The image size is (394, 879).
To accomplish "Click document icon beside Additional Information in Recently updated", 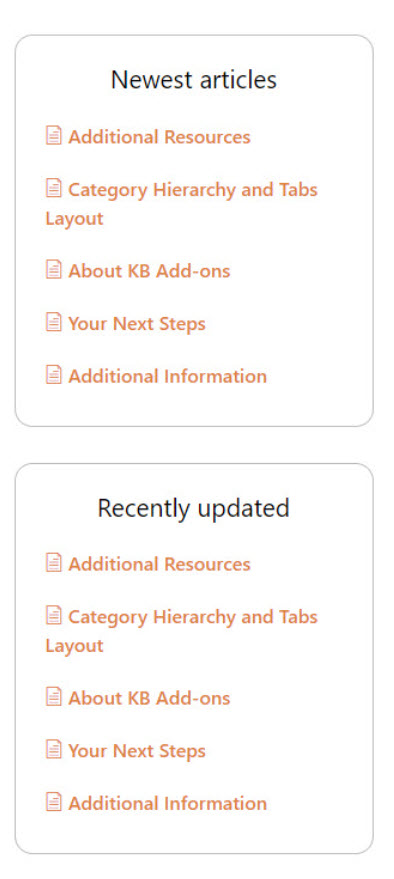I will click(x=53, y=802).
